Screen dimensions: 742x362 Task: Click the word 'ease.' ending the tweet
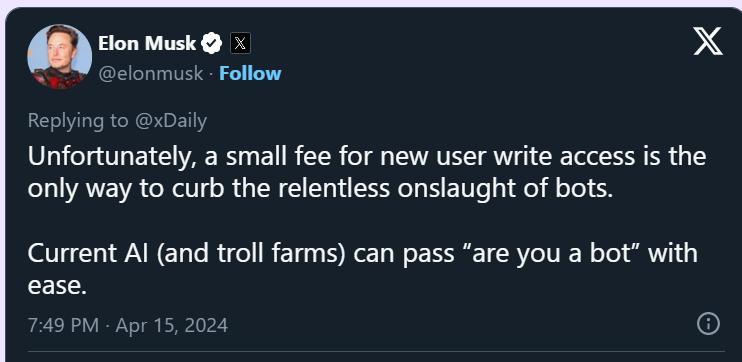coord(57,285)
